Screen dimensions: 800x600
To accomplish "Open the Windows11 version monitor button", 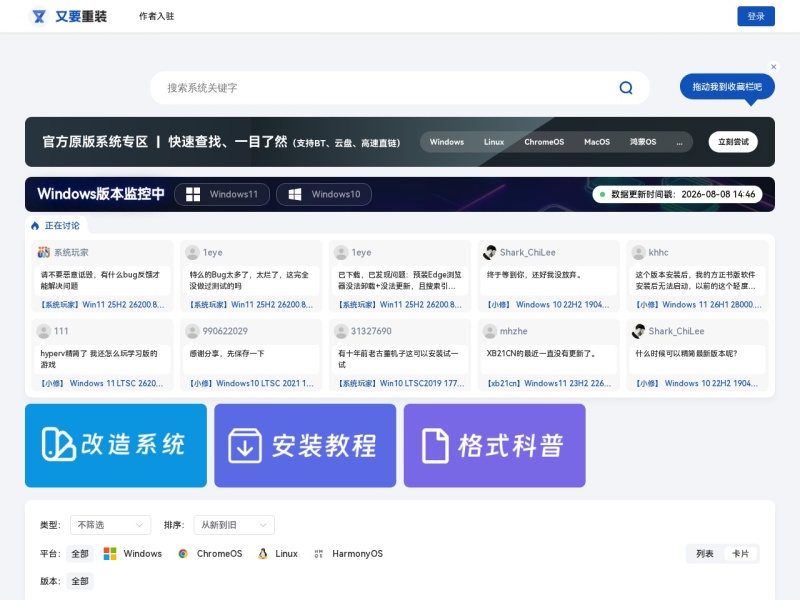I will (x=222, y=194).
